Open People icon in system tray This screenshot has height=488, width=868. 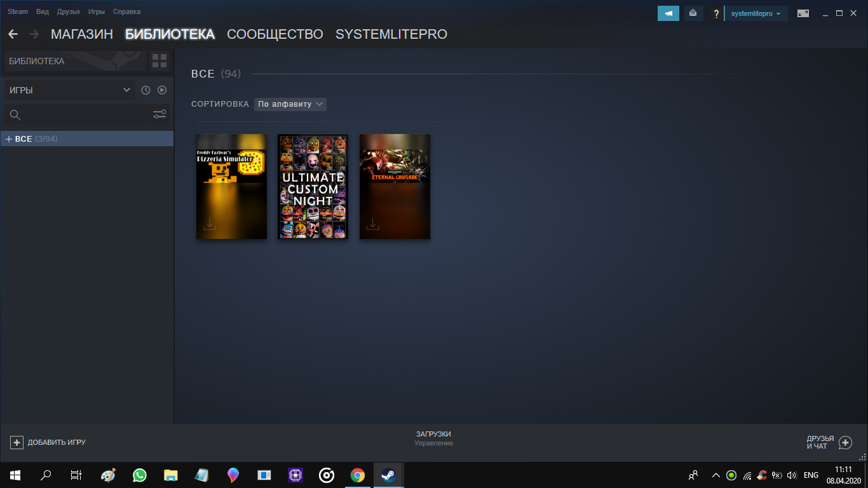(x=693, y=475)
